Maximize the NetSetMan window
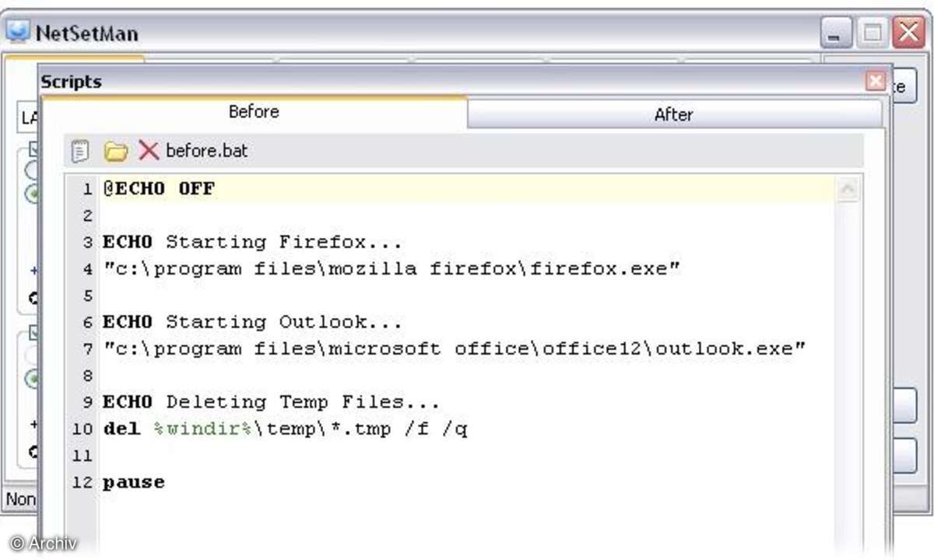 click(873, 33)
